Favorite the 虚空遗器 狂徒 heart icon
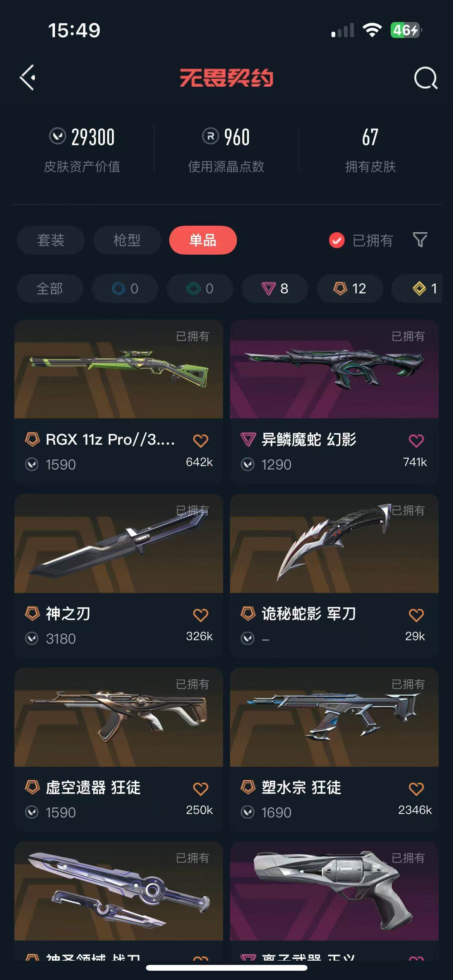 click(x=201, y=788)
